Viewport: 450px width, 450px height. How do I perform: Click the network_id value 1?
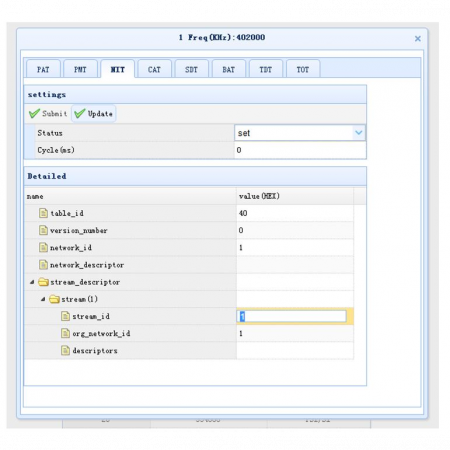(241, 248)
